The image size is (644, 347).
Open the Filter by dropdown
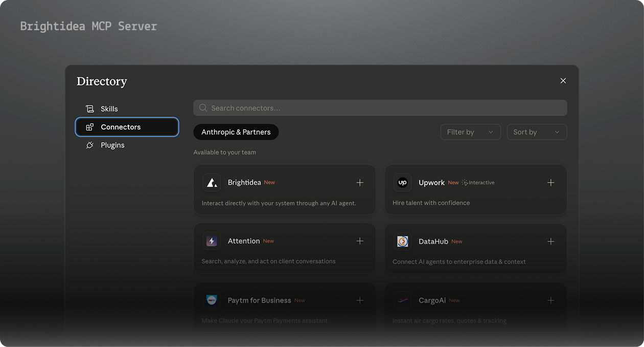(470, 132)
